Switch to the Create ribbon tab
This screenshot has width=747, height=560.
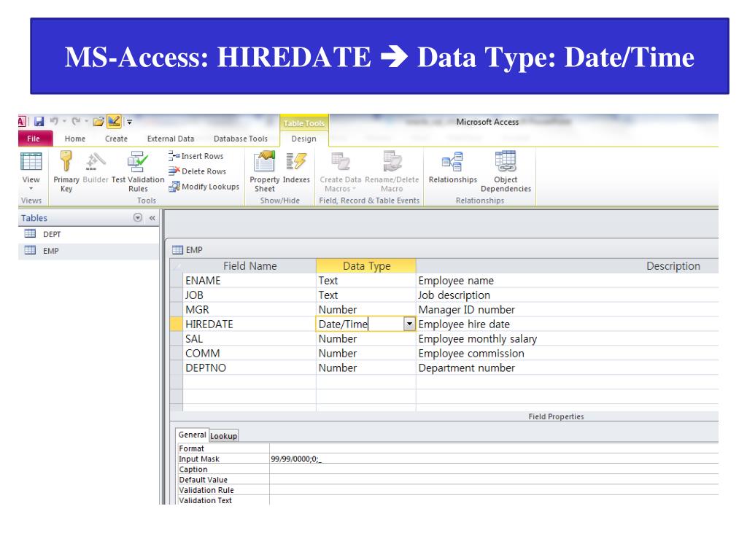click(116, 139)
